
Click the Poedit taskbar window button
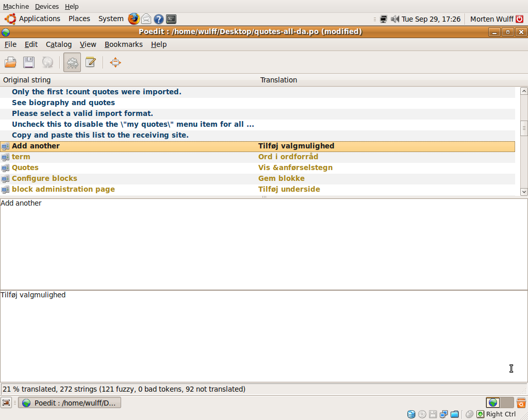pyautogui.click(x=70, y=403)
